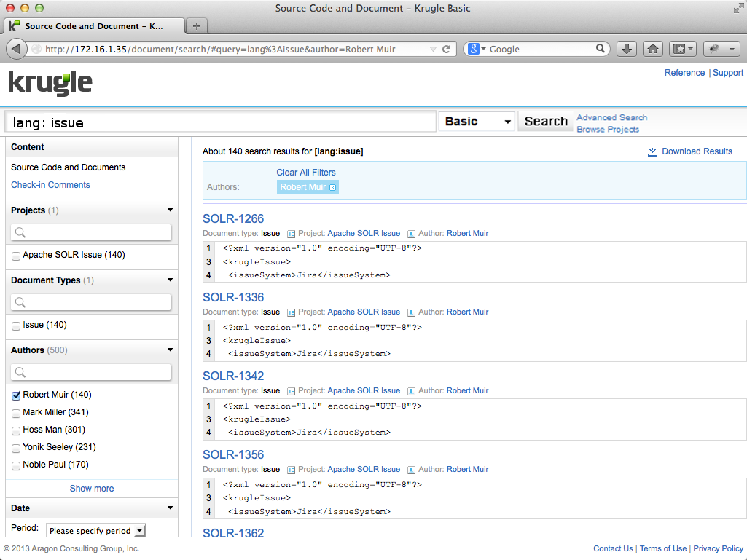Collapse the Authors filter section arrow
The image size is (747, 560).
pos(170,350)
